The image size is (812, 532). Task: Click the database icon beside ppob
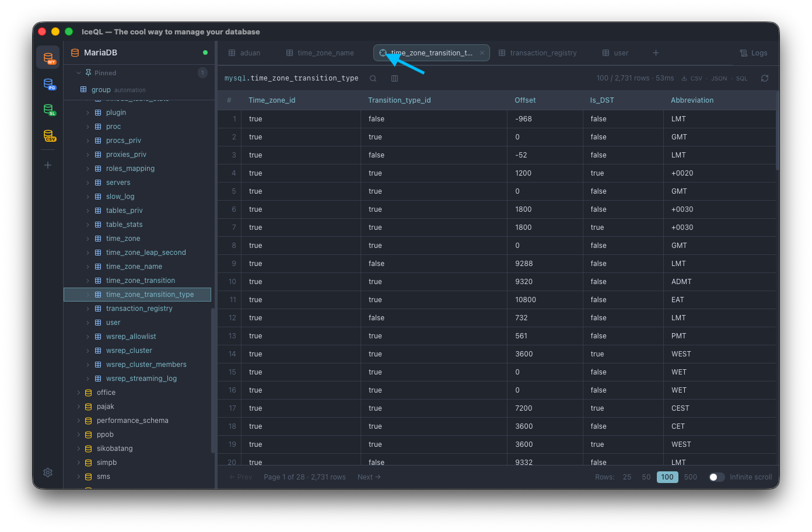click(89, 435)
